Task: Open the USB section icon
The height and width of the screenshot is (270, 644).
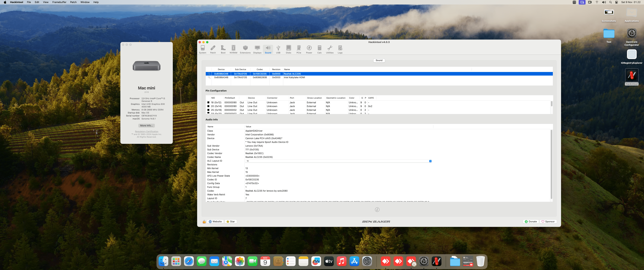Action: (278, 49)
